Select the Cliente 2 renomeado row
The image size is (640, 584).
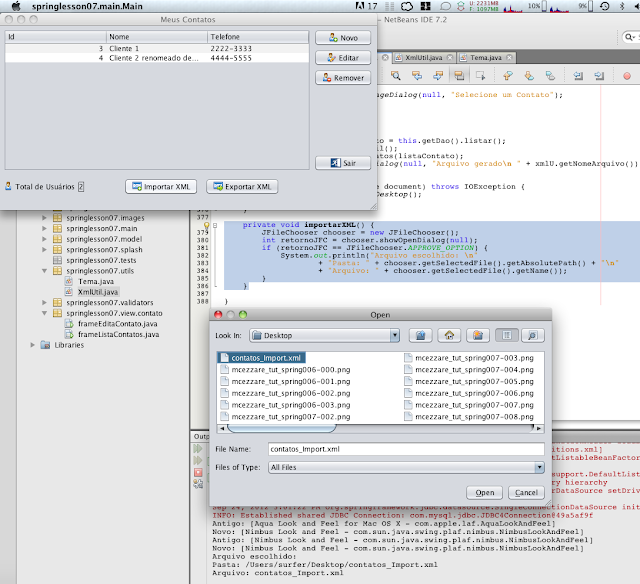click(x=157, y=58)
